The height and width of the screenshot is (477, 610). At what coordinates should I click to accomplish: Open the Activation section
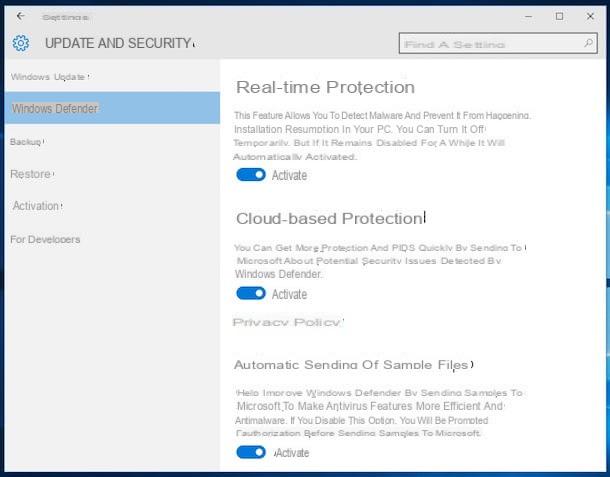(x=37, y=206)
